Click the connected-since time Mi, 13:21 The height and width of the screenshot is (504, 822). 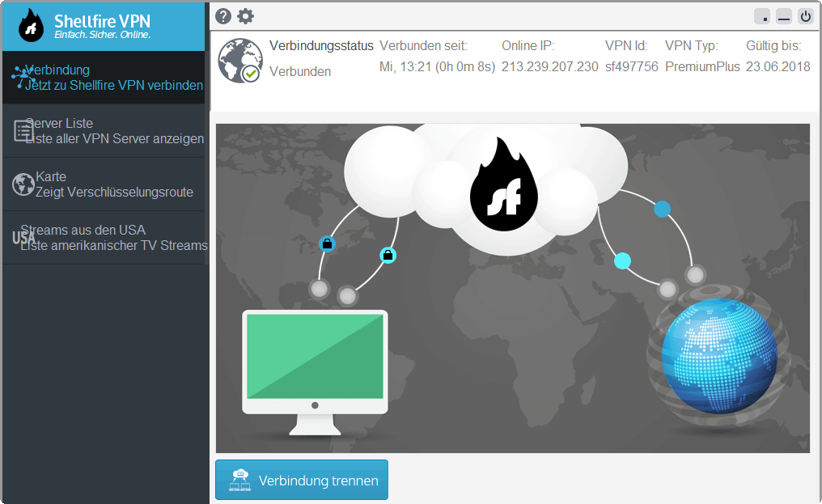(x=437, y=67)
